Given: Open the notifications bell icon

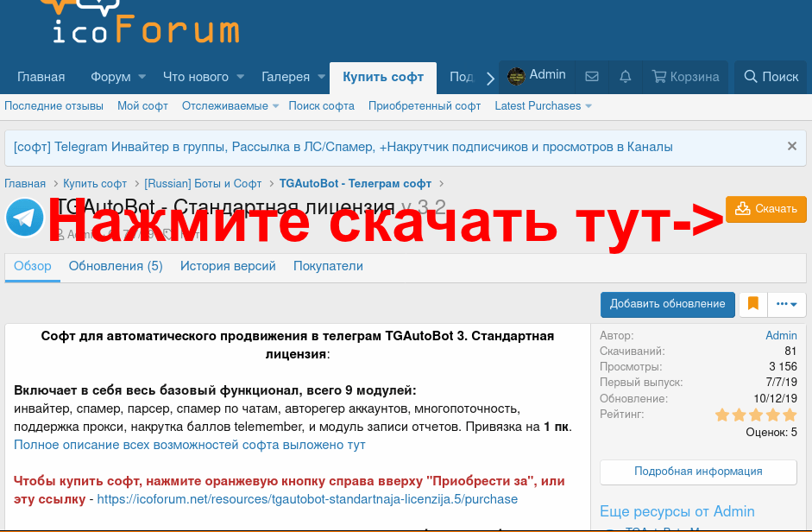Looking at the screenshot, I should coord(626,77).
